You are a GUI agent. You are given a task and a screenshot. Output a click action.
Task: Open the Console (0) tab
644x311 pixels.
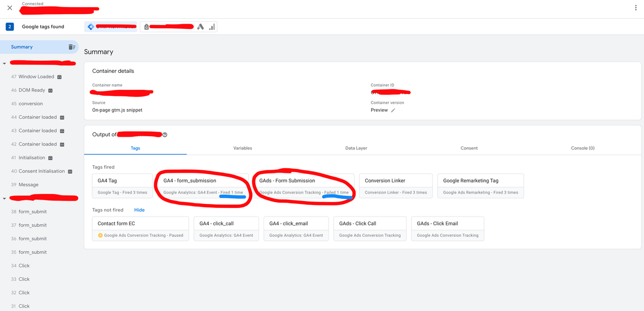pos(583,148)
